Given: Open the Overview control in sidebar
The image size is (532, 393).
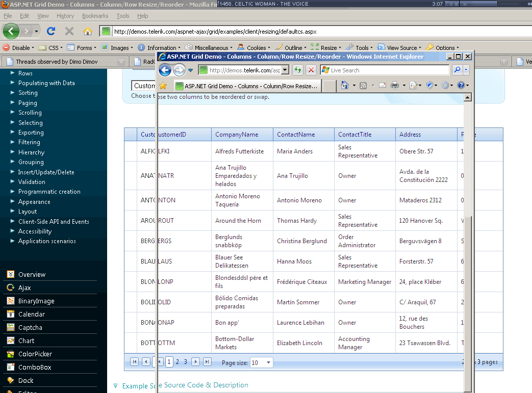Looking at the screenshot, I should [32, 274].
